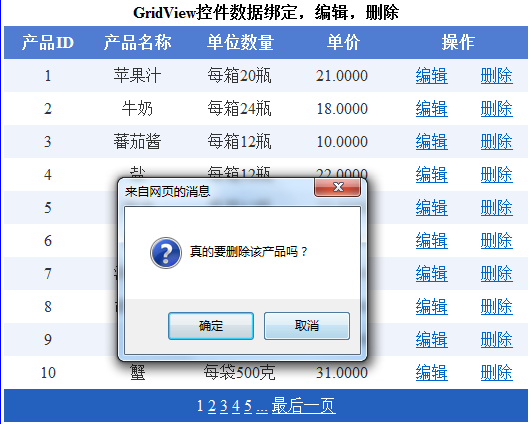Click 删除 link in row 6

[x=496, y=240]
